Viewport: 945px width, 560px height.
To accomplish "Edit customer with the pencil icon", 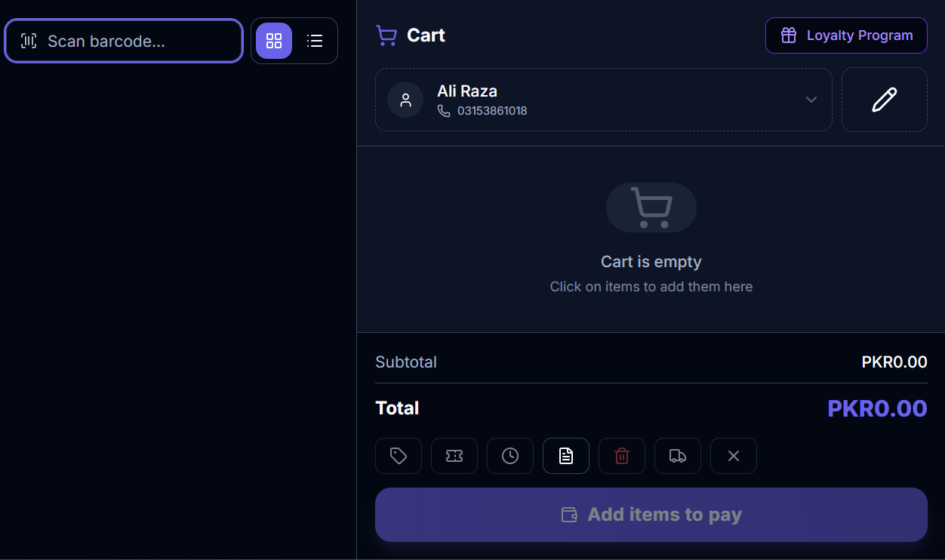I will (885, 100).
